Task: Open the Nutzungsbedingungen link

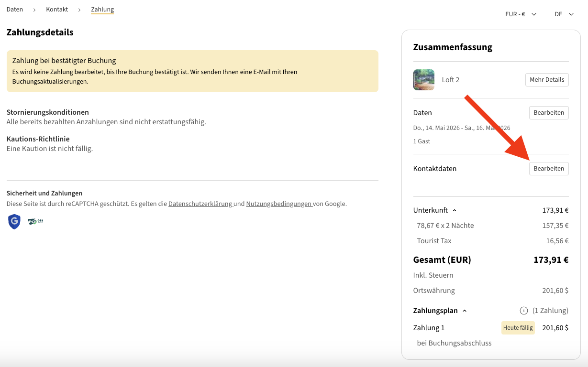Action: [x=278, y=204]
